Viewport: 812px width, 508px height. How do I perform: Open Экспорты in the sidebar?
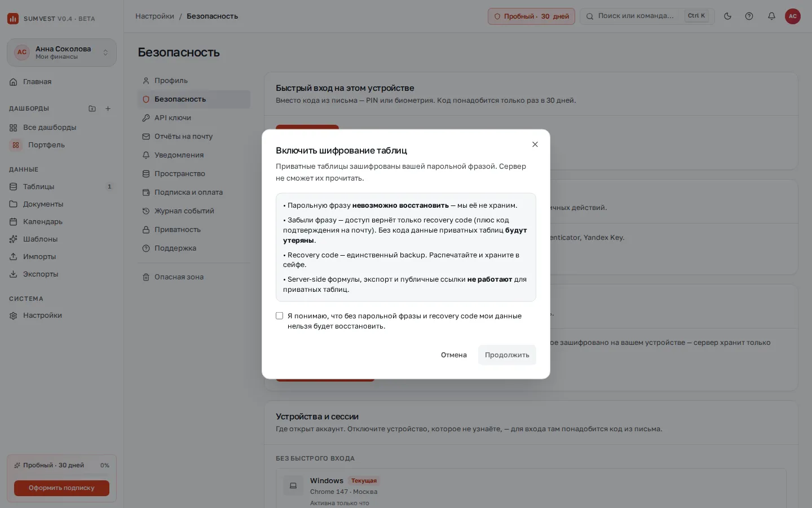click(x=61, y=274)
